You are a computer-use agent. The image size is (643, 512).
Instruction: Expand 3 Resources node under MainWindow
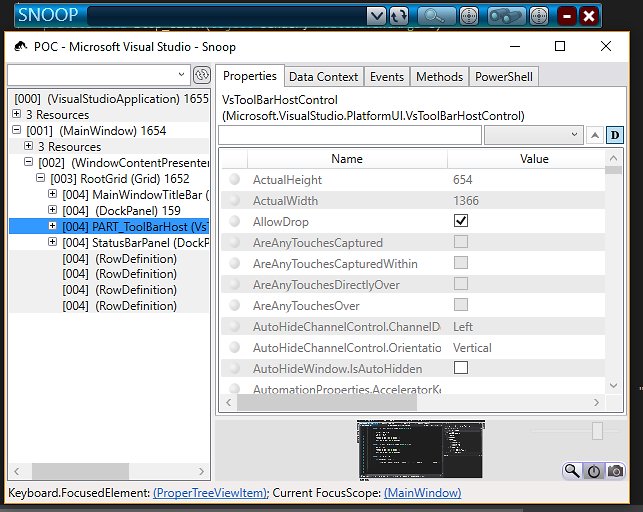pos(28,146)
